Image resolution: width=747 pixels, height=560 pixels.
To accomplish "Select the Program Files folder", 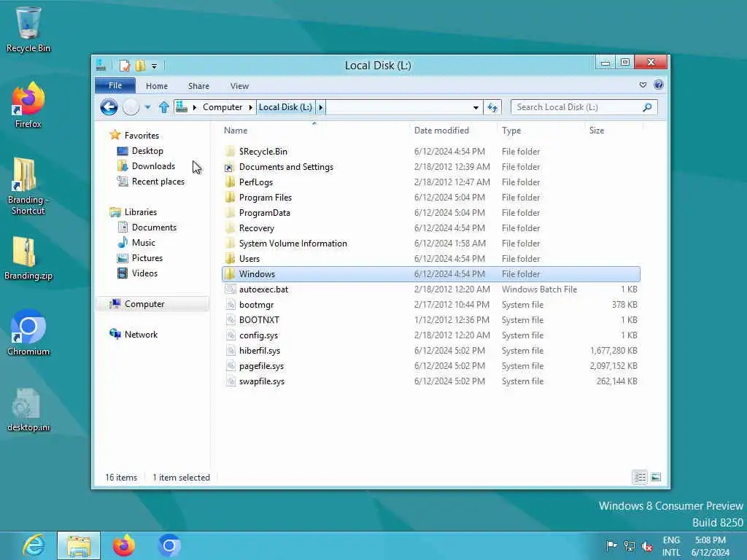I will [430, 197].
